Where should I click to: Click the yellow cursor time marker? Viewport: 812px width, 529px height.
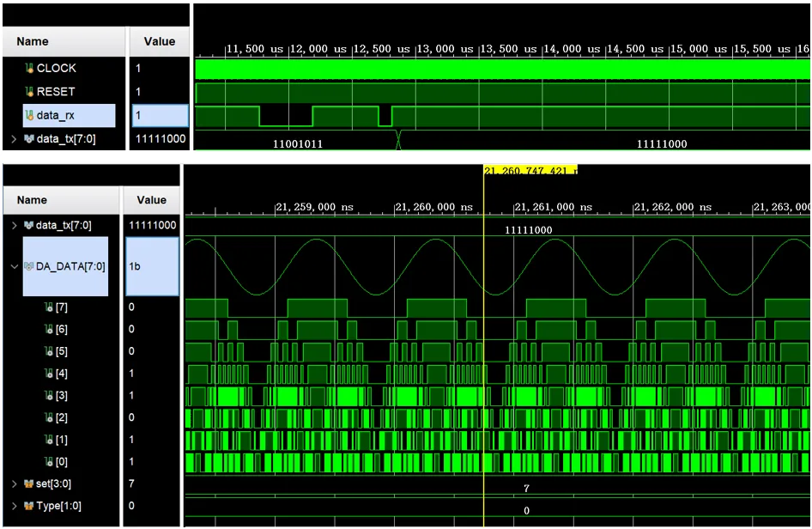point(530,171)
